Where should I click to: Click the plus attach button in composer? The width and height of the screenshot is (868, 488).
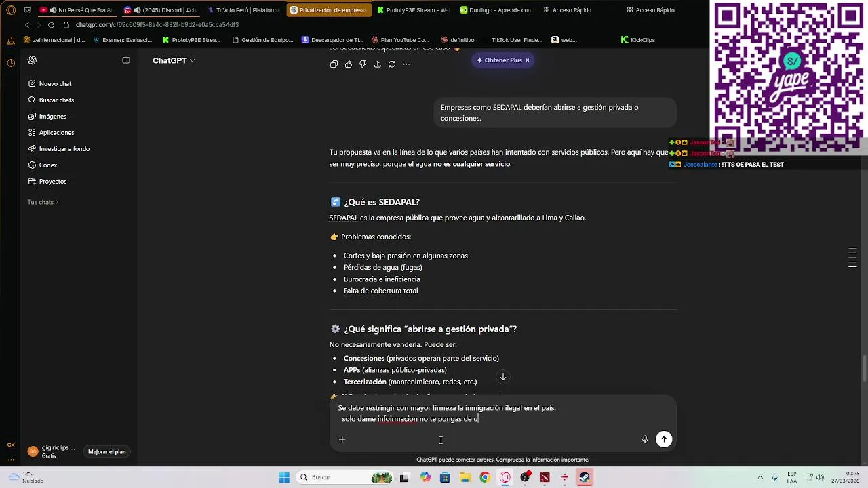(342, 439)
